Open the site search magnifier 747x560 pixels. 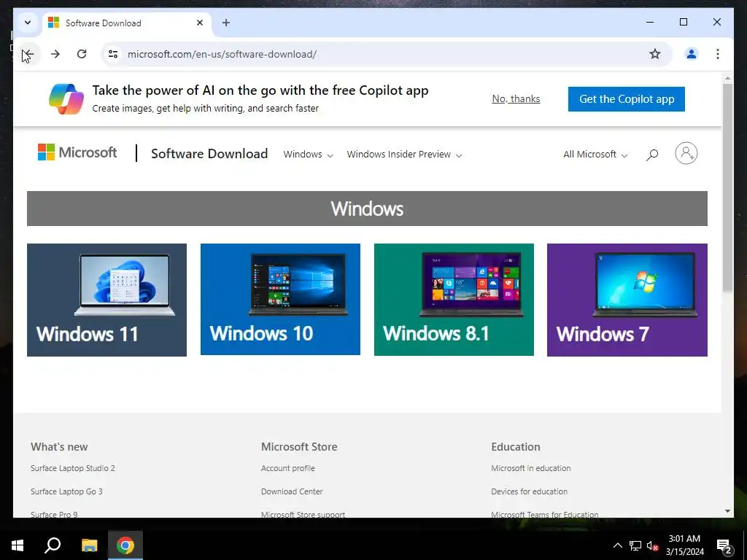point(652,155)
